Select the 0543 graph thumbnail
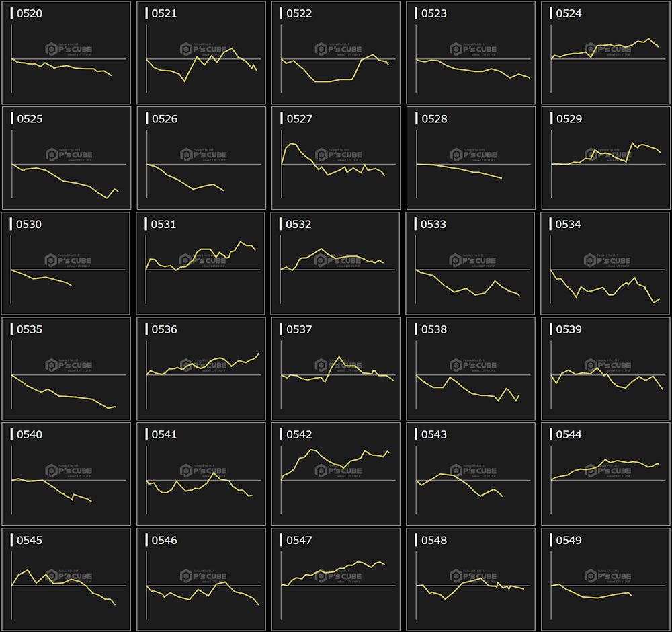The image size is (672, 632). (x=470, y=474)
